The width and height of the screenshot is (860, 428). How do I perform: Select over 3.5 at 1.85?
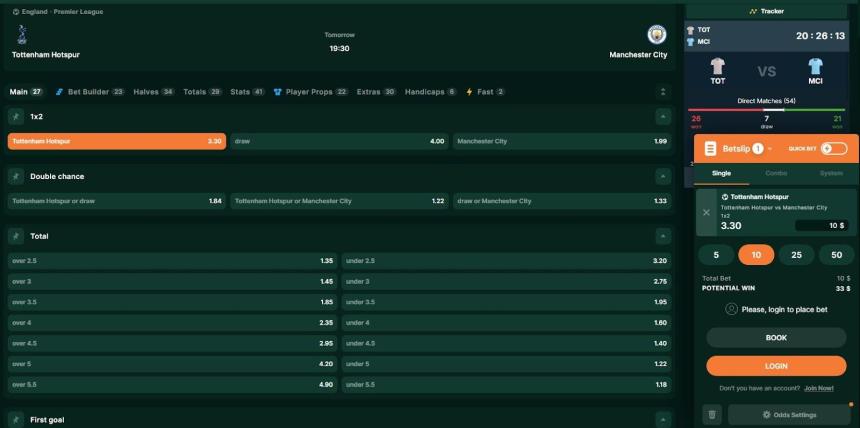[173, 302]
